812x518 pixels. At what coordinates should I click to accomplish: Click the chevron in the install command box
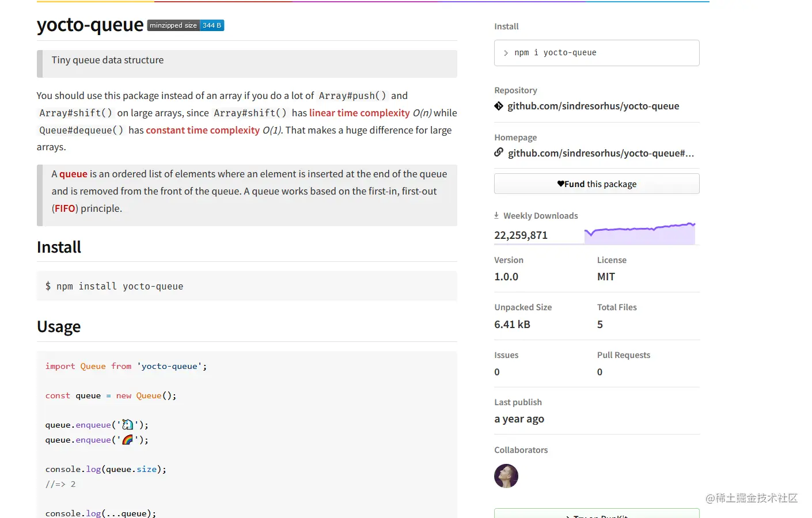coord(506,53)
